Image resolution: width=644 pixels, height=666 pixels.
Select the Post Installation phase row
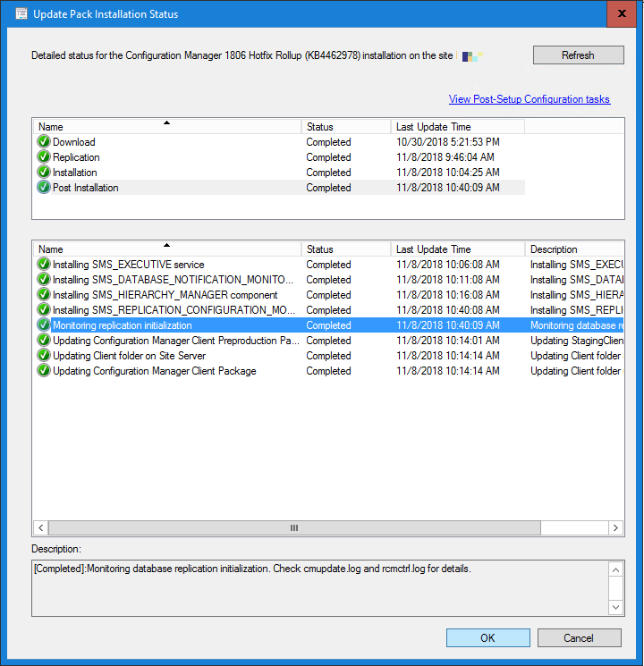point(280,188)
